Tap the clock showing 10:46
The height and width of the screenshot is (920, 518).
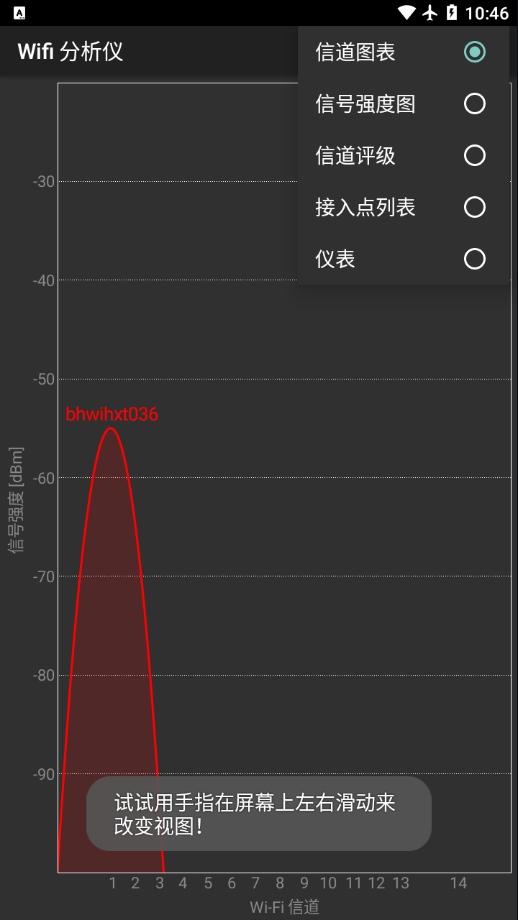pyautogui.click(x=486, y=13)
